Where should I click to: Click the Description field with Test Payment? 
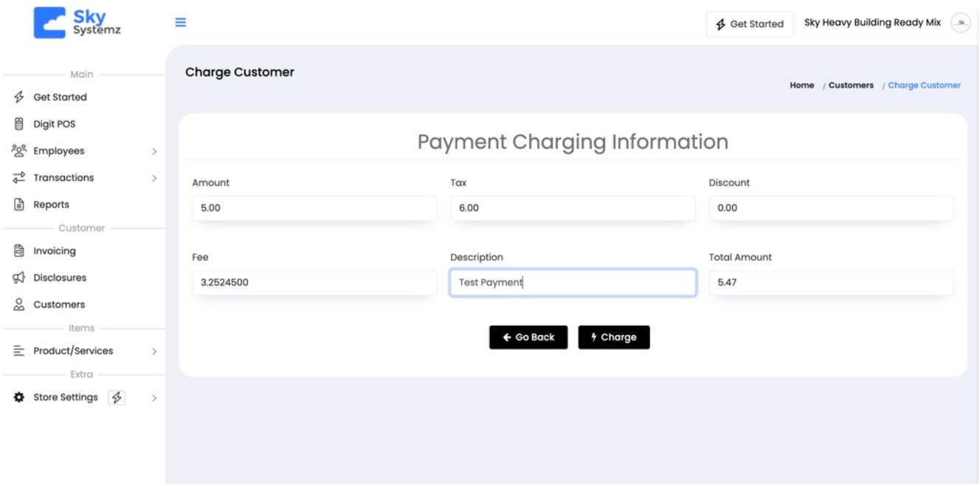(573, 282)
